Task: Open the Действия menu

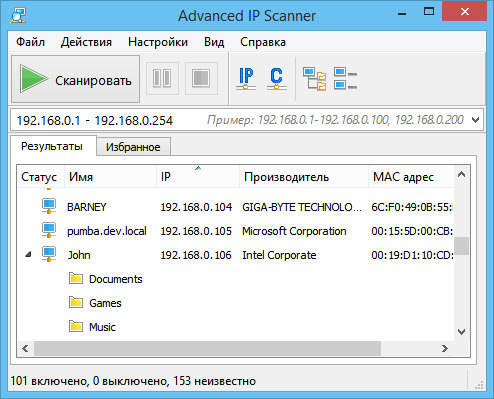Action: click(x=86, y=42)
